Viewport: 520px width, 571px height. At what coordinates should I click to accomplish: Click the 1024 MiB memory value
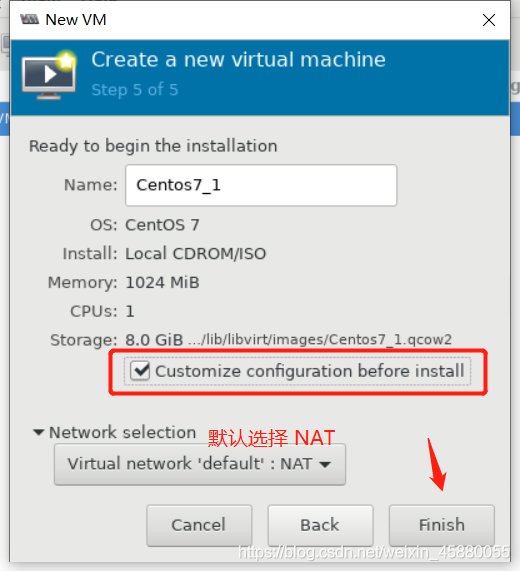(x=162, y=283)
